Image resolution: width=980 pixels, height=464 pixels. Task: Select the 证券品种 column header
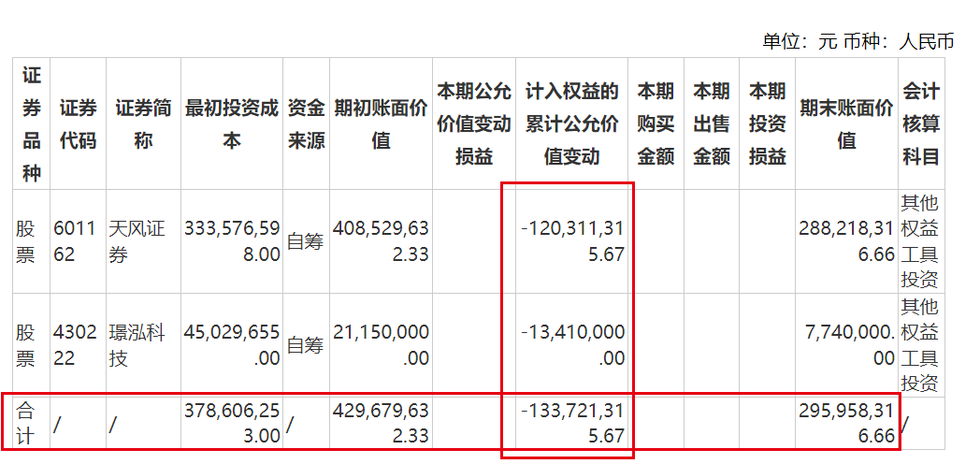coord(32,123)
